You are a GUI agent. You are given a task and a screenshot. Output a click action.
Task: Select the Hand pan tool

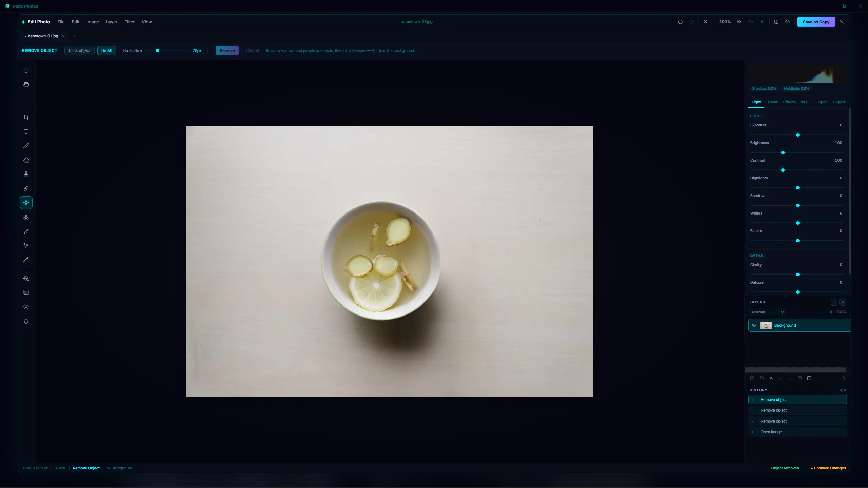26,84
